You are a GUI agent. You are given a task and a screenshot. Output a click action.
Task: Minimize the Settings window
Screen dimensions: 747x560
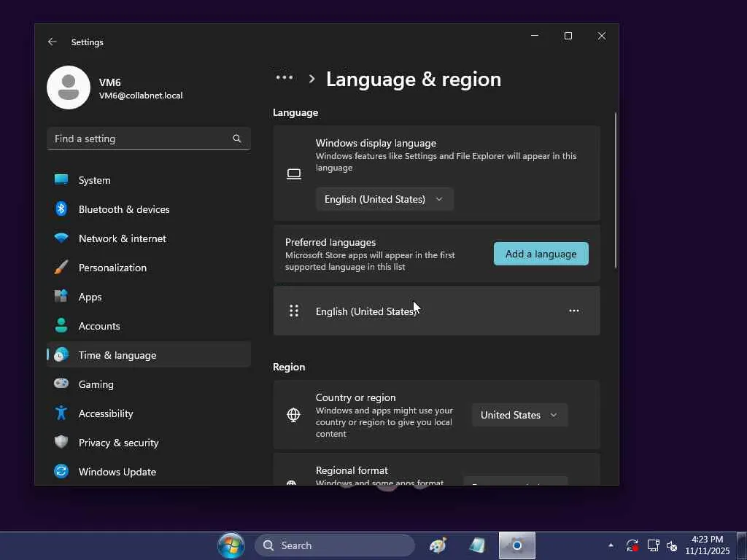[535, 36]
